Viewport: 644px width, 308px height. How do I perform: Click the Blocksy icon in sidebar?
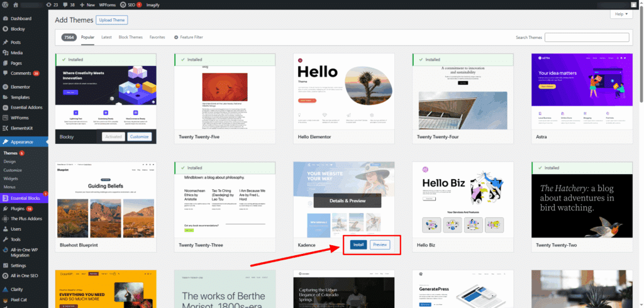pyautogui.click(x=5, y=29)
